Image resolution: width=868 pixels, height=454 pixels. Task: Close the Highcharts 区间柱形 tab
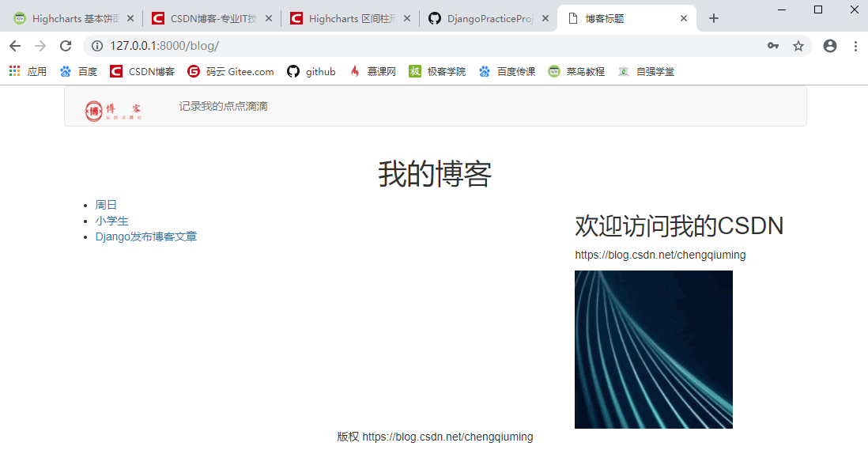(407, 18)
